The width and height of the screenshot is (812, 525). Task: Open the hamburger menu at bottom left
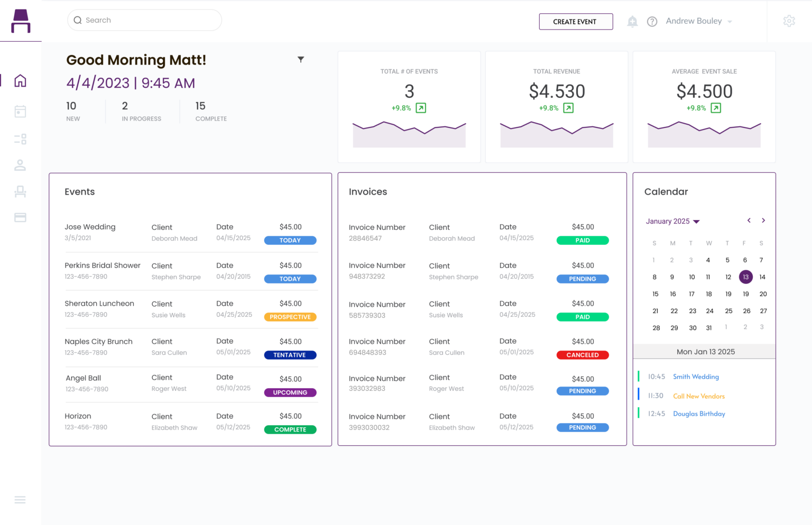pyautogui.click(x=20, y=500)
